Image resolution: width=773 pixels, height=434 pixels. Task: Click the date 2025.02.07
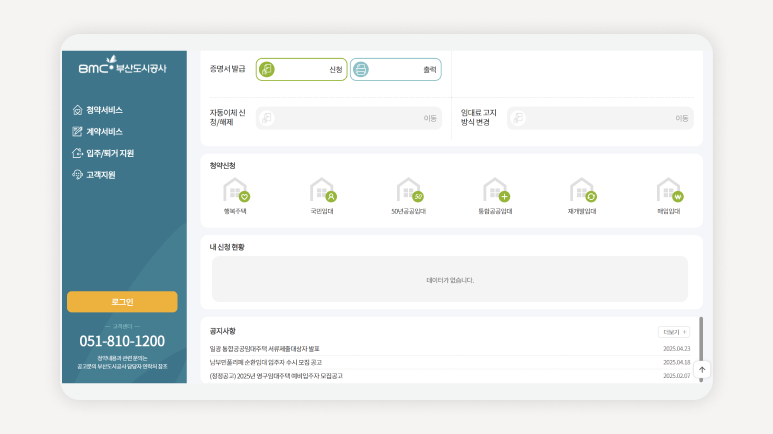coord(677,376)
